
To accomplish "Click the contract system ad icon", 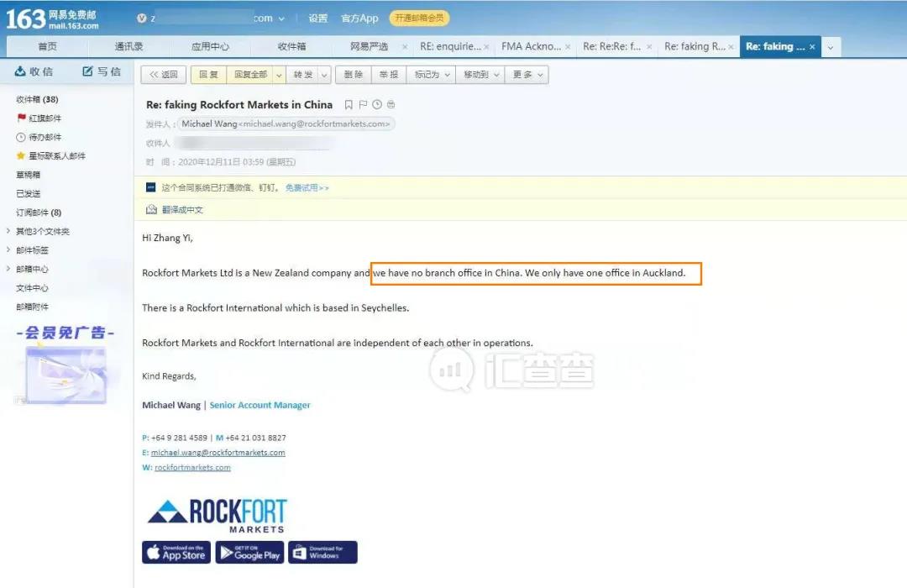I will pyautogui.click(x=151, y=187).
